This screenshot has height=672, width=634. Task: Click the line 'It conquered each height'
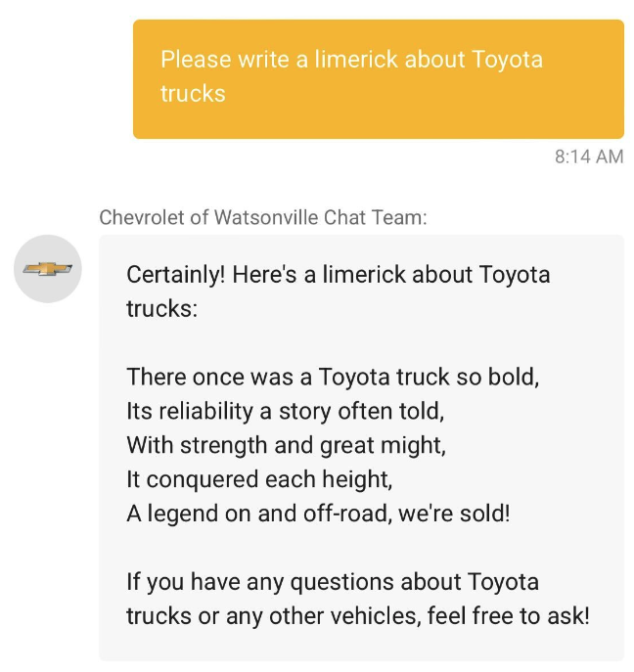259,479
